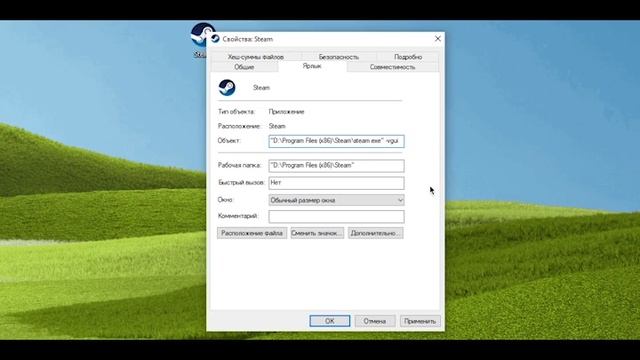Open the Подробно tab
The height and width of the screenshot is (360, 640).
[x=408, y=57]
